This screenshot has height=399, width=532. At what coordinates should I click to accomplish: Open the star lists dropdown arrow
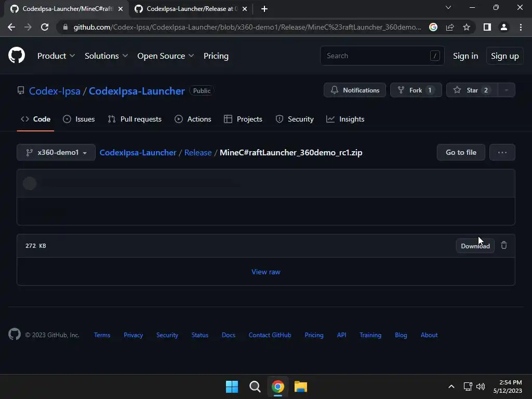coord(506,90)
